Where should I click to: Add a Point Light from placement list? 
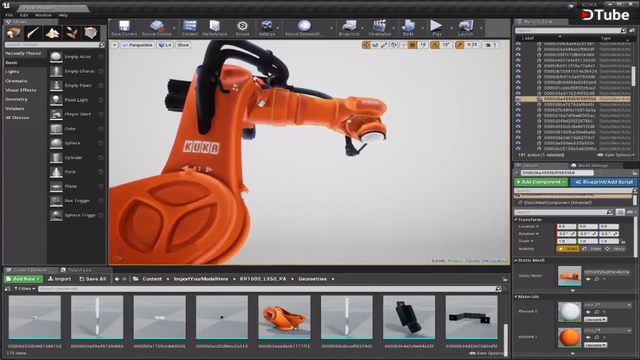point(76,100)
